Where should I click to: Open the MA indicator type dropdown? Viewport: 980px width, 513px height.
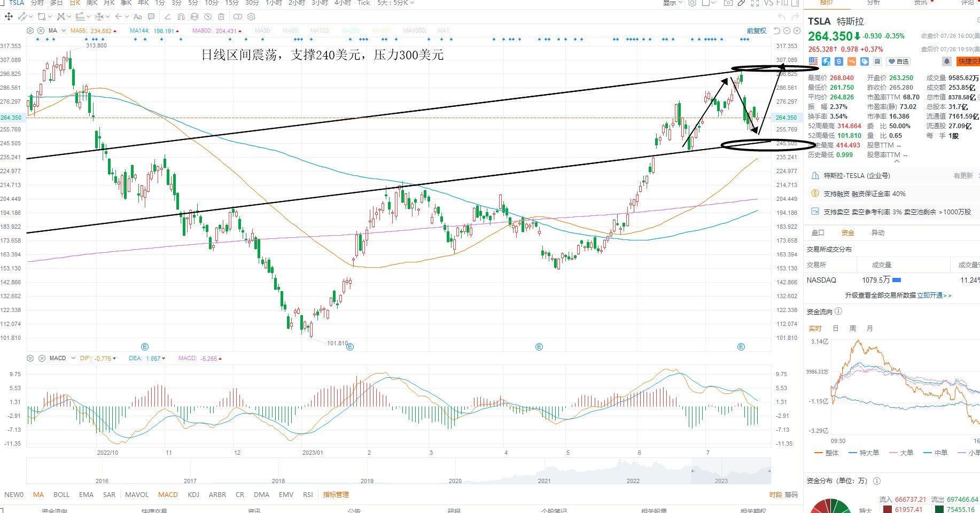(x=64, y=30)
